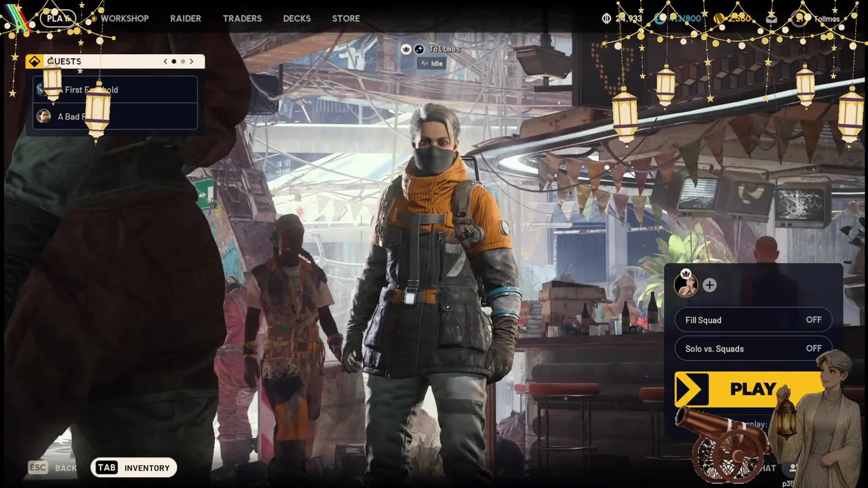Invite a squad member with plus icon
The width and height of the screenshot is (868, 488).
click(x=709, y=285)
